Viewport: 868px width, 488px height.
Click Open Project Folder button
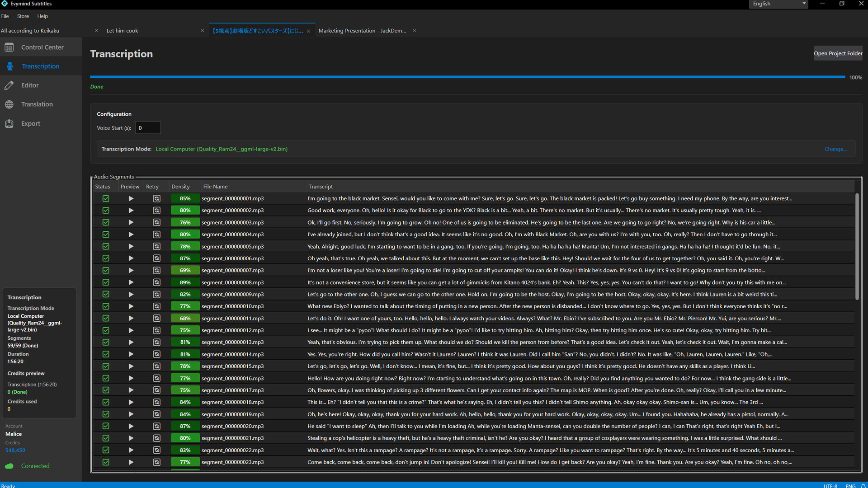point(838,53)
